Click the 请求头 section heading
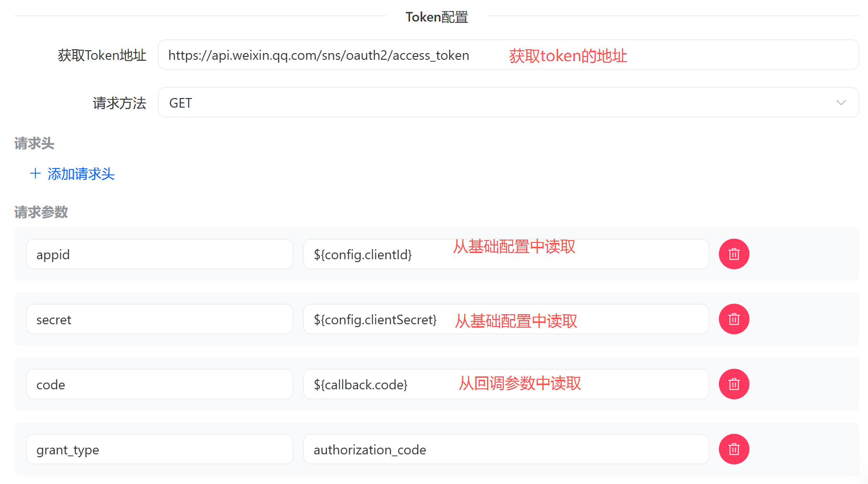This screenshot has height=484, width=868. click(34, 143)
